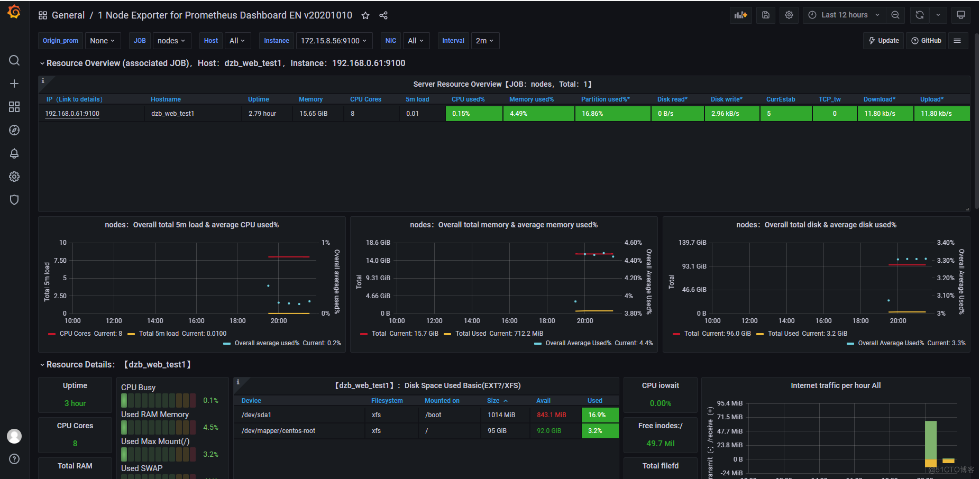
Task: Zoom out the time range
Action: click(x=895, y=15)
